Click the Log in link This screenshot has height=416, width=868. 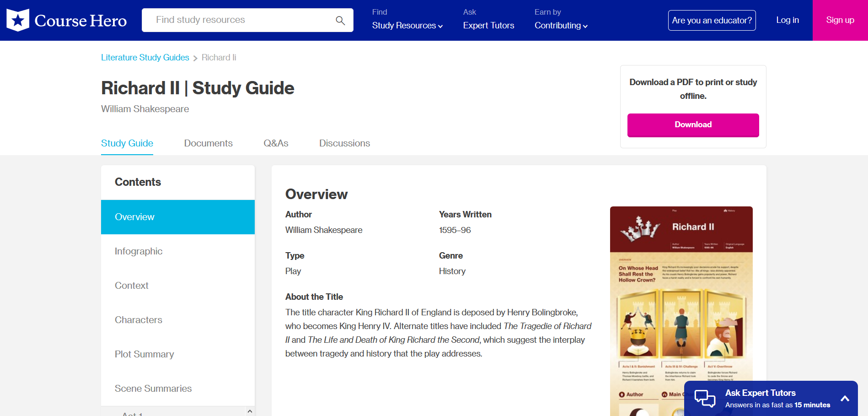point(787,20)
